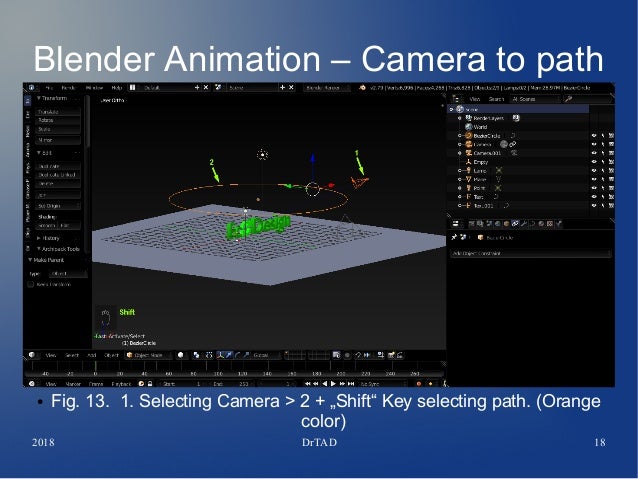Open the timeline Playback menu
Image resolution: width=638 pixels, height=479 pixels.
pos(121,384)
